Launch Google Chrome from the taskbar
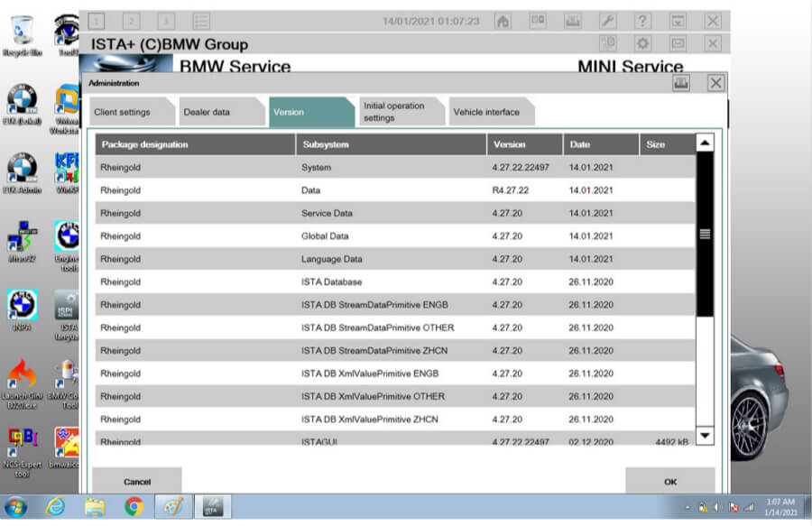This screenshot has height=526, width=812. pos(135,508)
